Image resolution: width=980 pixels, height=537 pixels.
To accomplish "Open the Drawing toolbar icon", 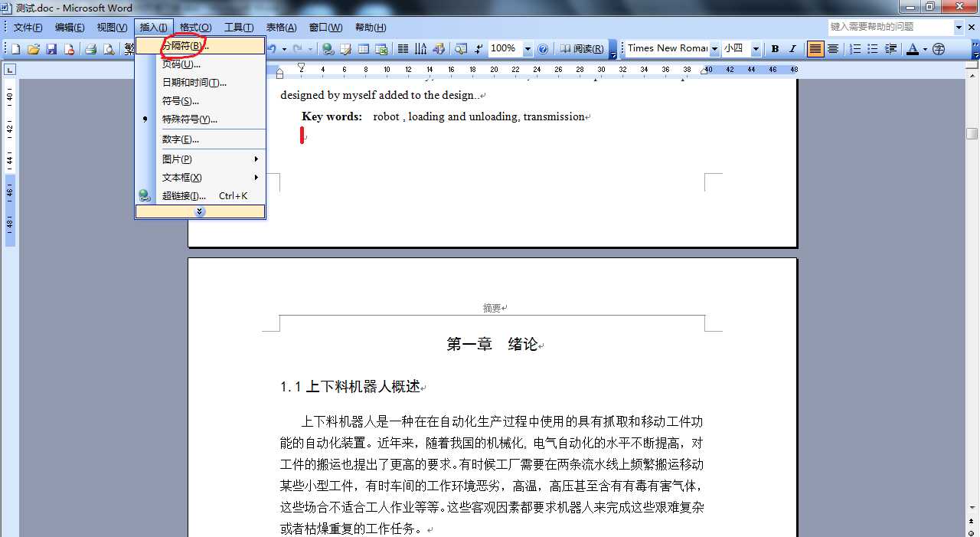I will point(439,49).
